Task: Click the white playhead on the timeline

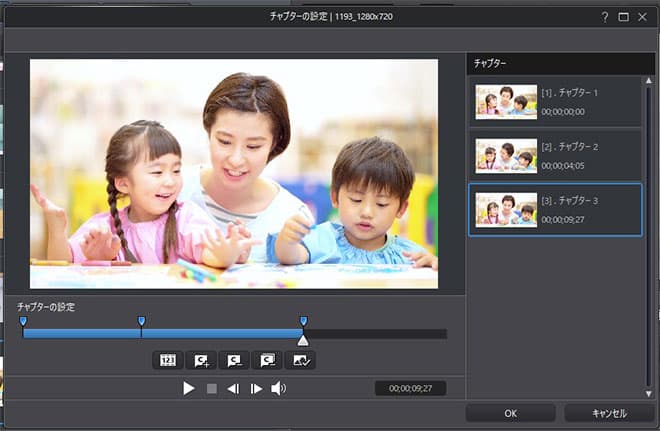Action: click(x=303, y=341)
